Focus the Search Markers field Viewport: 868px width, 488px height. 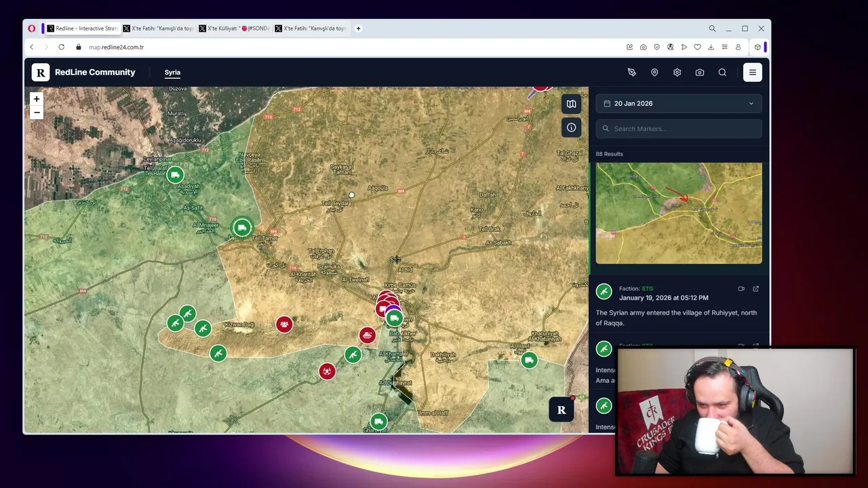[x=679, y=129]
